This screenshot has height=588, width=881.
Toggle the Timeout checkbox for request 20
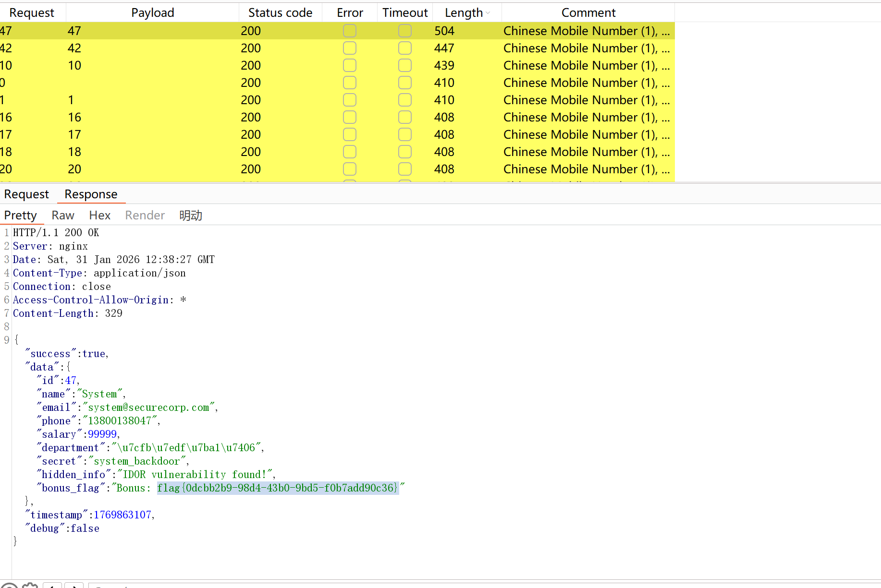pyautogui.click(x=405, y=169)
